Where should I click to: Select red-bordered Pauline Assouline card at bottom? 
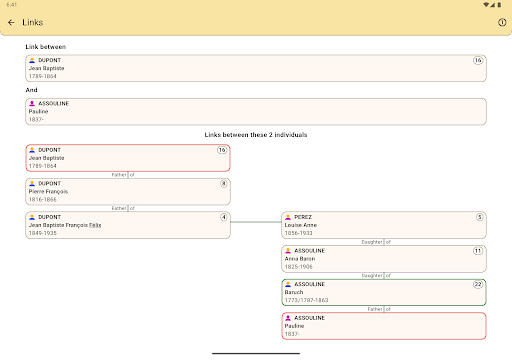click(x=384, y=326)
